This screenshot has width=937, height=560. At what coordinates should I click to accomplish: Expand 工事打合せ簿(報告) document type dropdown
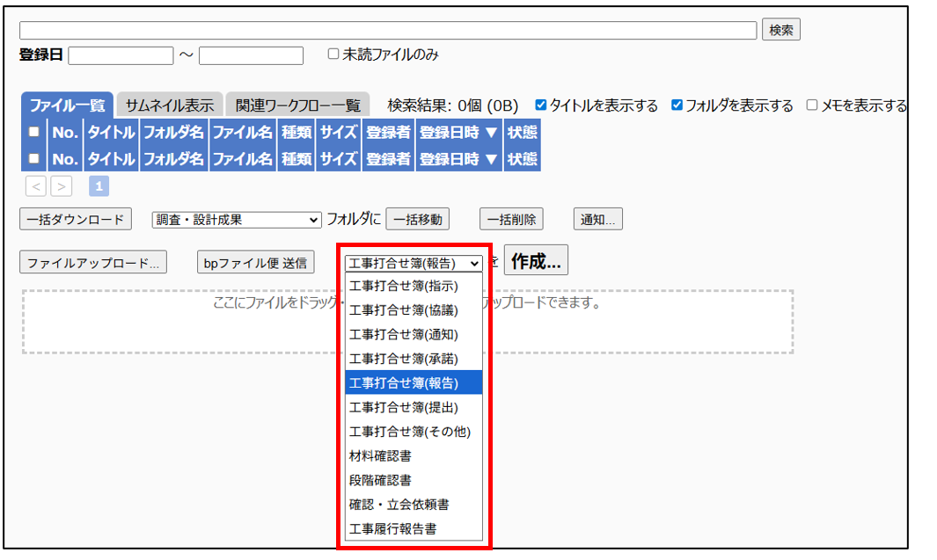(413, 263)
